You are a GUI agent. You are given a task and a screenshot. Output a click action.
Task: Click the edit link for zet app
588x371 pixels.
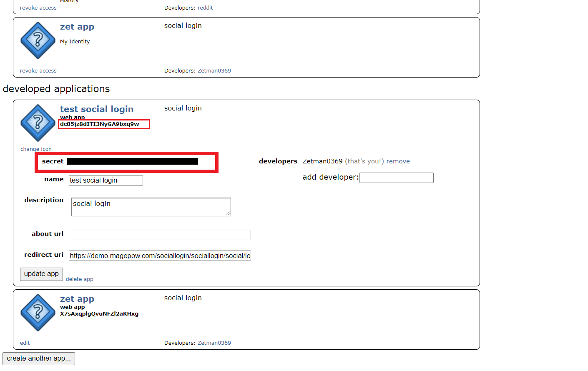point(25,343)
